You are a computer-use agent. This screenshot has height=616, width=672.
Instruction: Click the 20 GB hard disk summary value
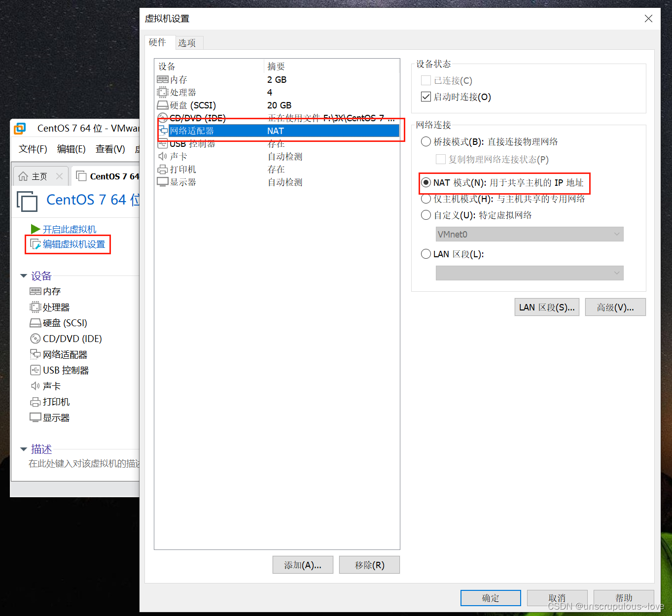coord(279,105)
